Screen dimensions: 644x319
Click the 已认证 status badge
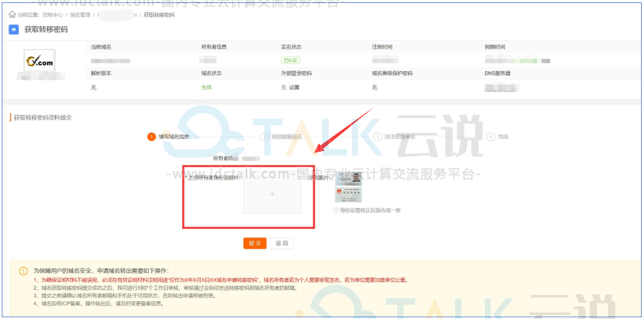290,60
